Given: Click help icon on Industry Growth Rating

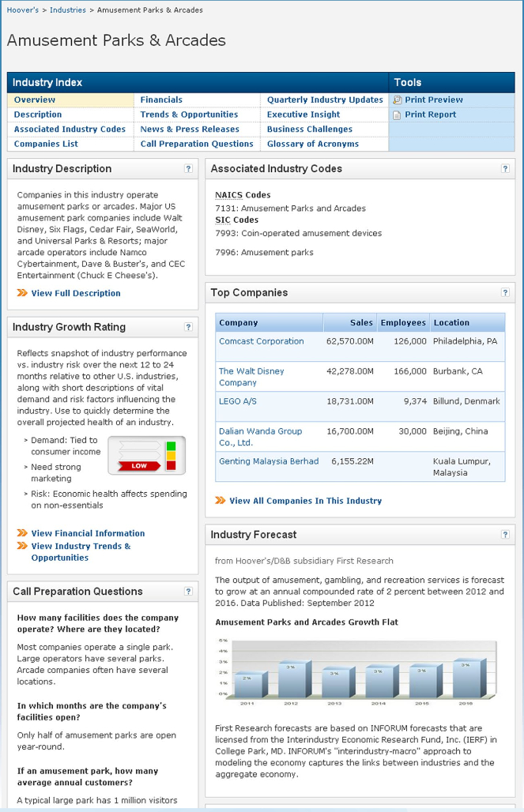Looking at the screenshot, I should pos(188,327).
